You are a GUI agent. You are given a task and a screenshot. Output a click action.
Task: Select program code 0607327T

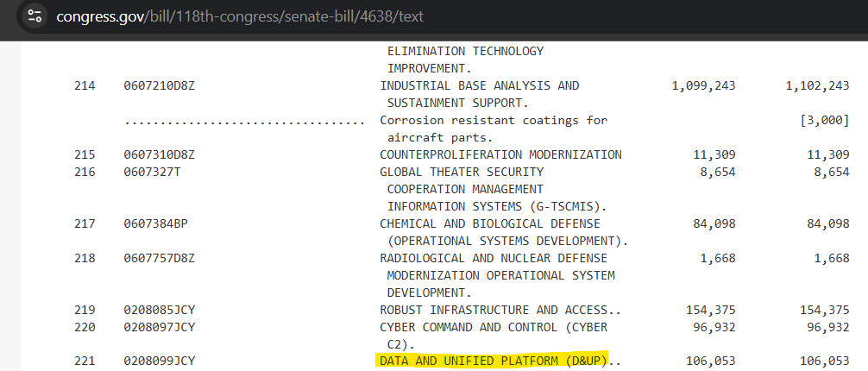(152, 173)
